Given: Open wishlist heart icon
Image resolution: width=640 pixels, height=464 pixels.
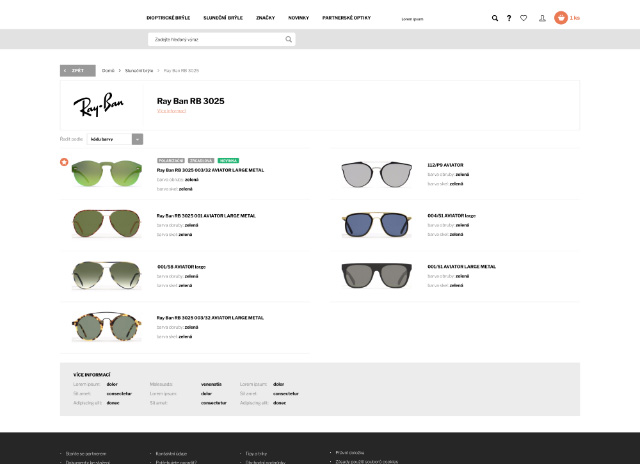Looking at the screenshot, I should [x=523, y=18].
